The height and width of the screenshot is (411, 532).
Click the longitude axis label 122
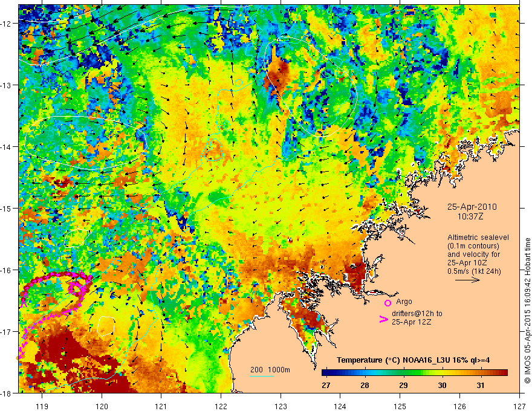221,406
